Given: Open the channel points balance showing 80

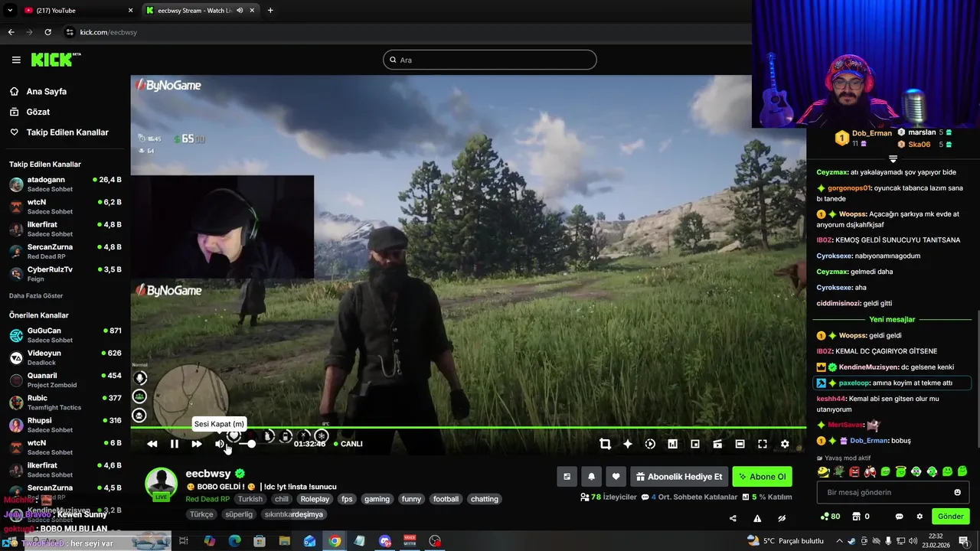Looking at the screenshot, I should click(x=830, y=517).
